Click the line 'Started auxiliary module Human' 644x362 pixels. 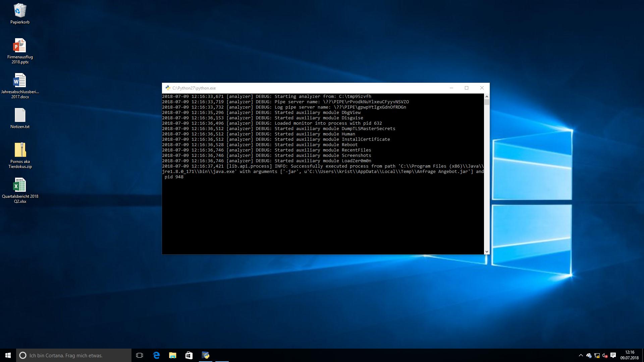[x=259, y=134]
